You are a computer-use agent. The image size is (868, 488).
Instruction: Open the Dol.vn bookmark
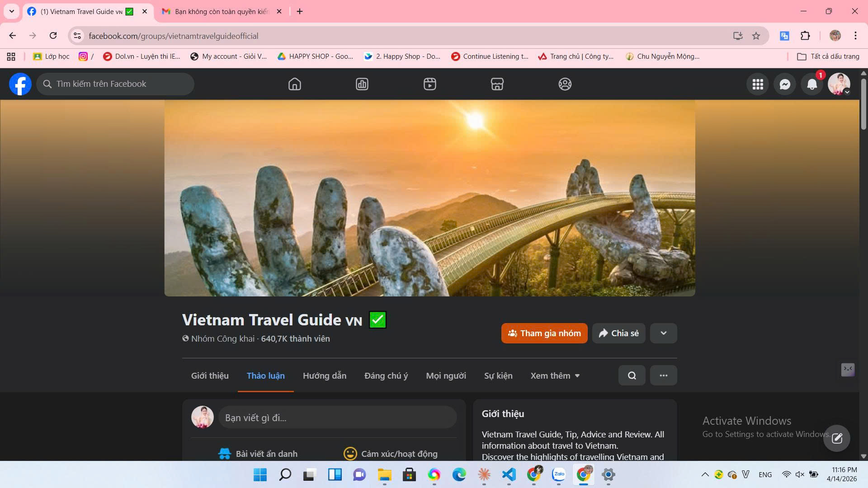pyautogui.click(x=142, y=56)
